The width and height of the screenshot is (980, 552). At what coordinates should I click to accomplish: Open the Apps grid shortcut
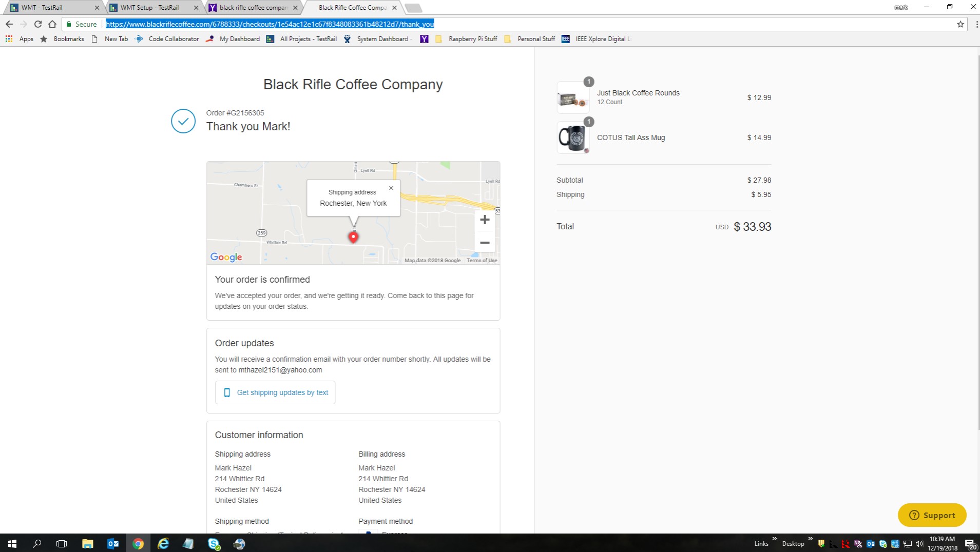point(19,39)
